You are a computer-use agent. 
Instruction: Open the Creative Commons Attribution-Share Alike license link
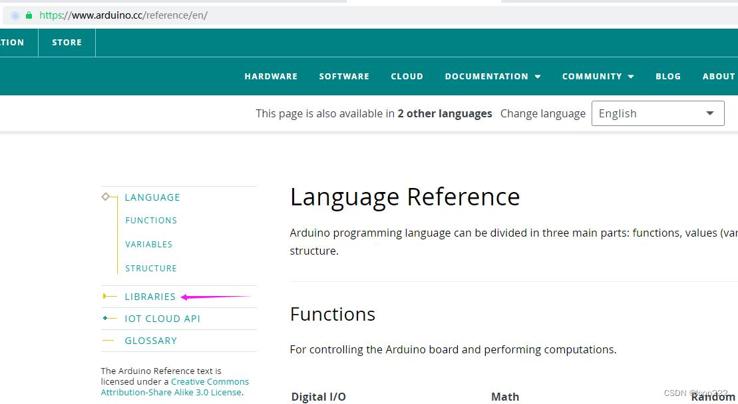(175, 387)
